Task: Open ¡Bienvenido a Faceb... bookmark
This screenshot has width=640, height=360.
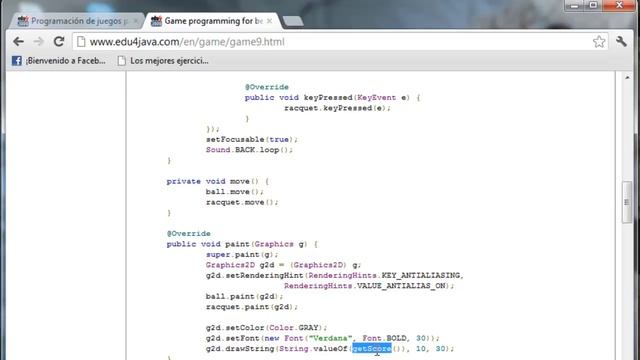Action: click(59, 61)
